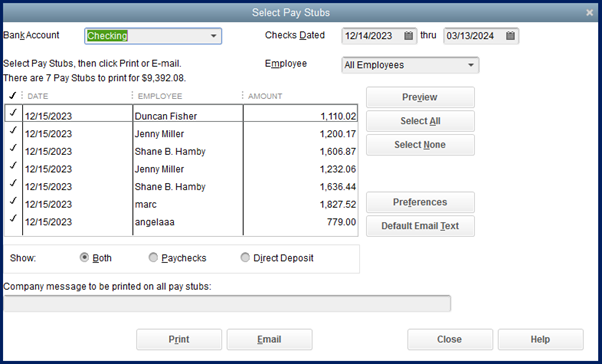Click the company message text field
The width and height of the screenshot is (602, 364).
pyautogui.click(x=227, y=304)
